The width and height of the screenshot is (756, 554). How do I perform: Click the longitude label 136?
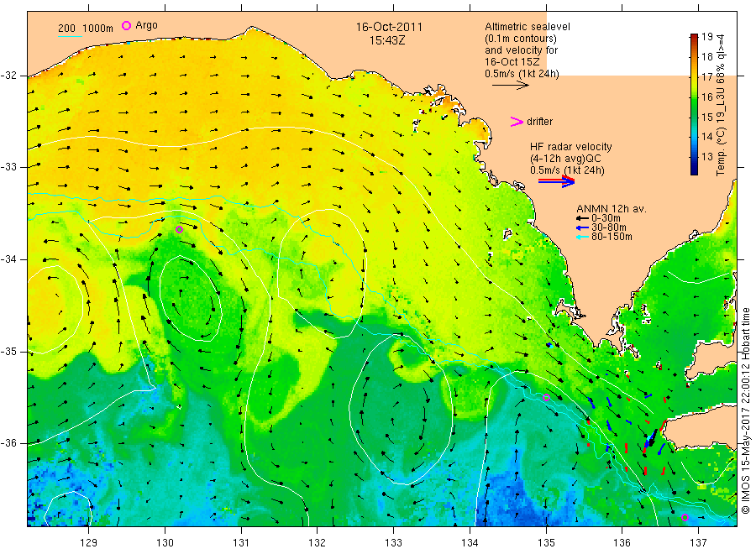pos(622,543)
